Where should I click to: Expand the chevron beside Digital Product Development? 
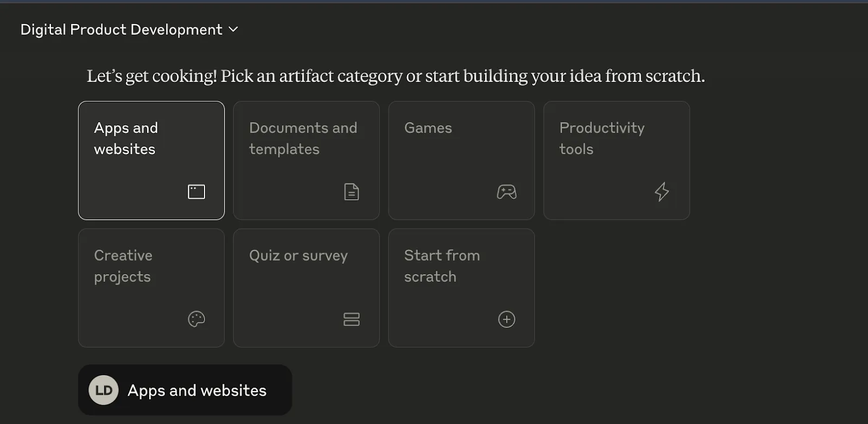click(x=233, y=29)
